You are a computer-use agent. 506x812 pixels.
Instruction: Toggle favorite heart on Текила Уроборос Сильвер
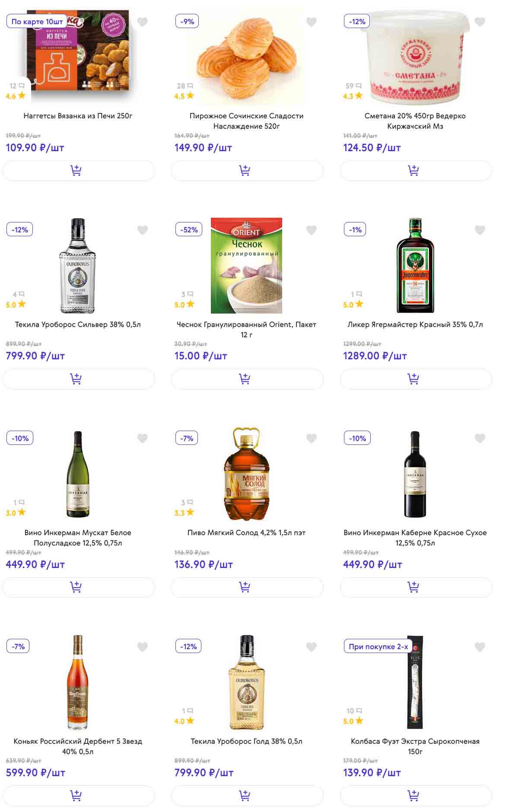pyautogui.click(x=142, y=230)
